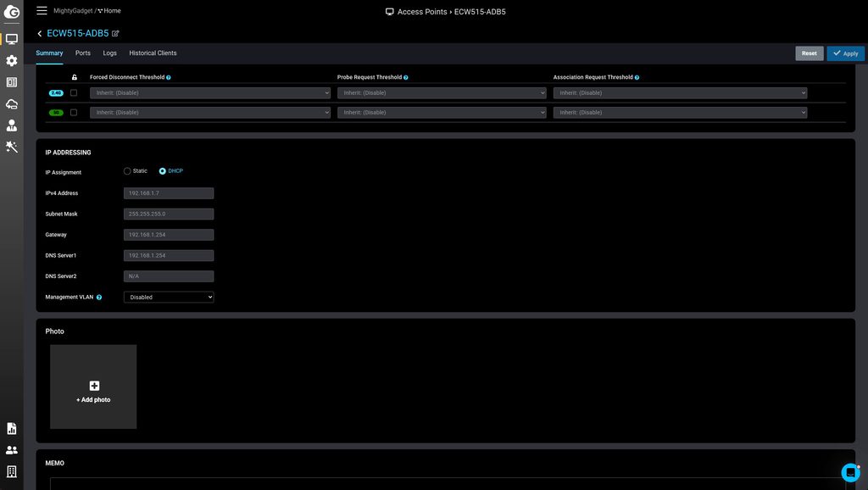
Task: Click the unlock padlock column icon
Action: coord(75,77)
